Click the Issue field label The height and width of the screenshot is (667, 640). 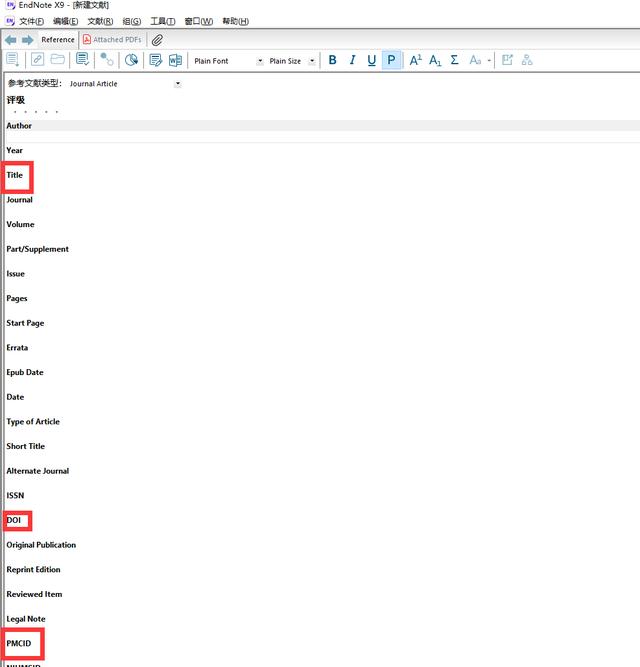[15, 274]
